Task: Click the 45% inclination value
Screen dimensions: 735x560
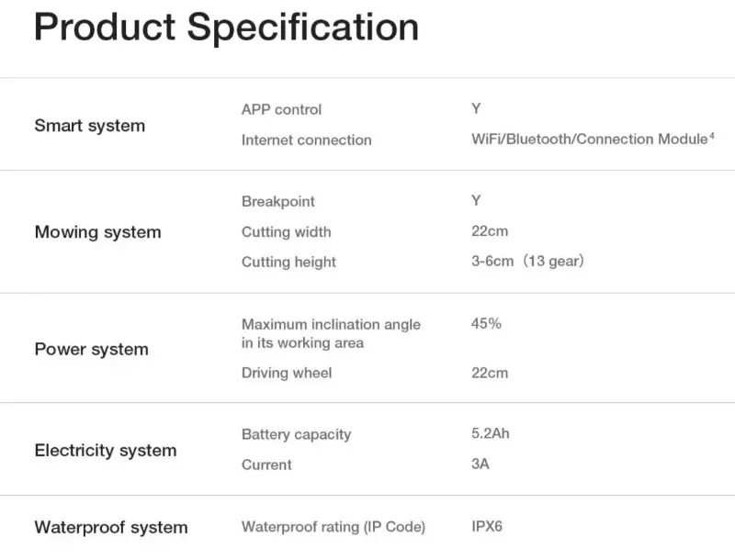Action: coord(486,323)
